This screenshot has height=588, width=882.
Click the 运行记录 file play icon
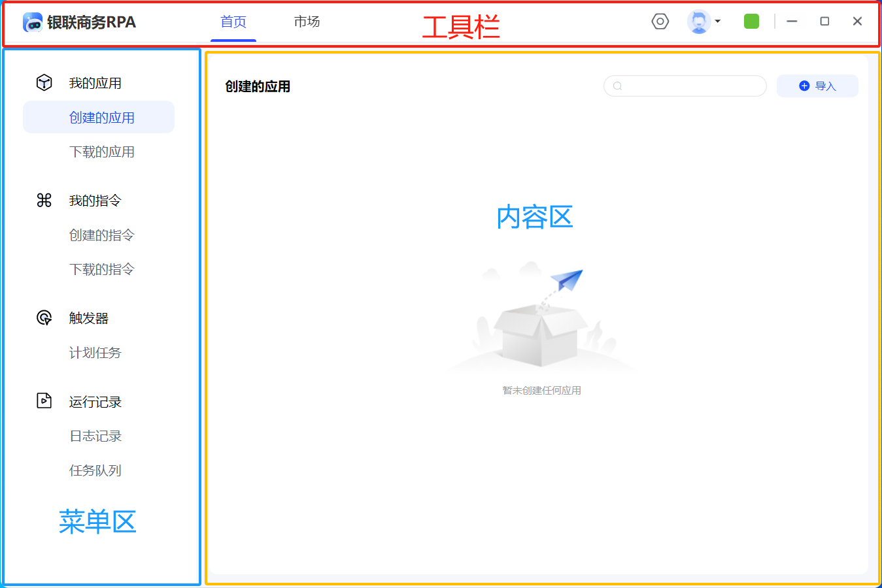tap(44, 400)
